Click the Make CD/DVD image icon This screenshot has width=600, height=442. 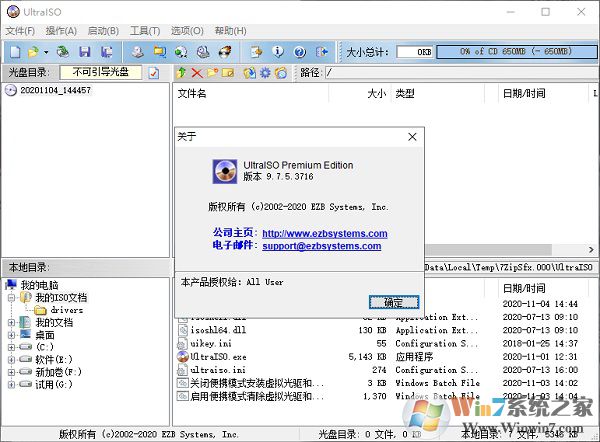137,52
